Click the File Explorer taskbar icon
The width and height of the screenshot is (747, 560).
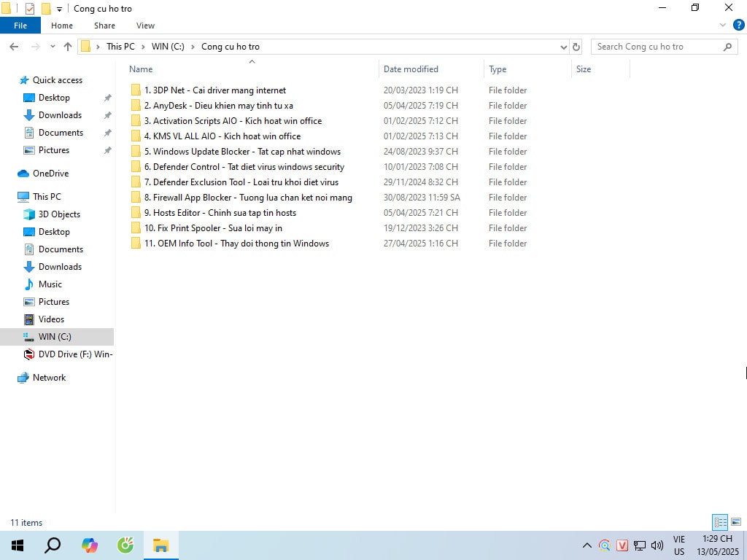tap(161, 545)
